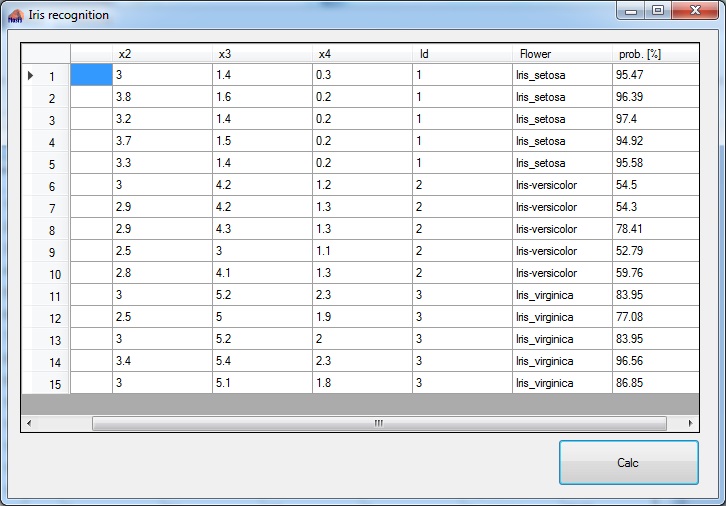The width and height of the screenshot is (726, 506).
Task: Click the horizontal scrollbar right arrow
Action: pyautogui.click(x=690, y=423)
